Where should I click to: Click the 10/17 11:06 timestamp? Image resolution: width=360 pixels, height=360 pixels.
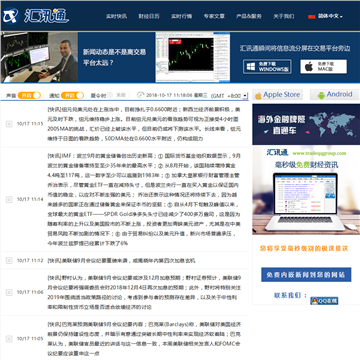pos(30,292)
